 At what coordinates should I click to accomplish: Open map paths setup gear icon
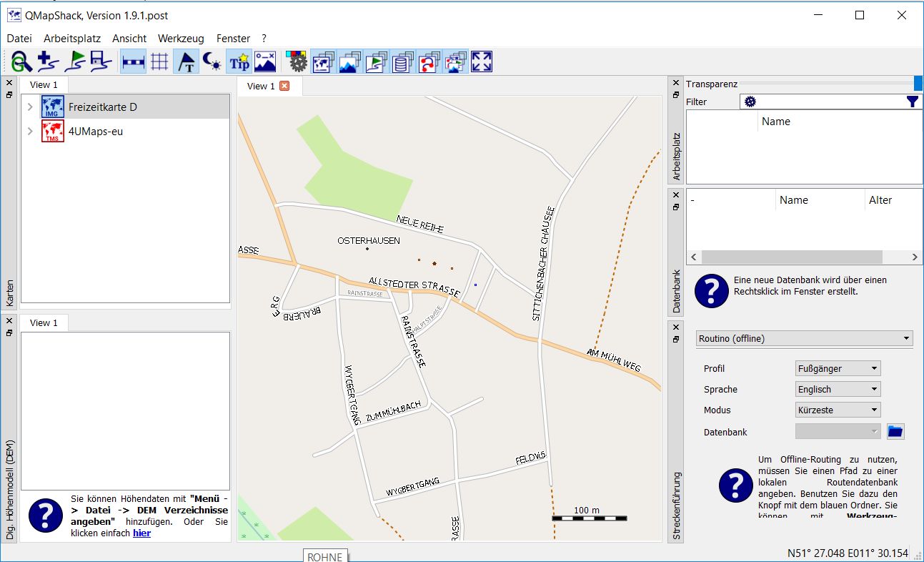coord(297,61)
